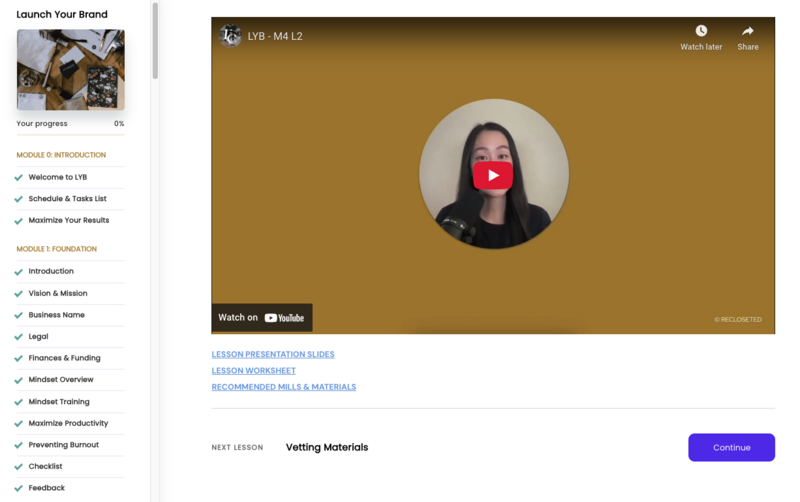
Task: Click the Continue button
Action: point(731,447)
